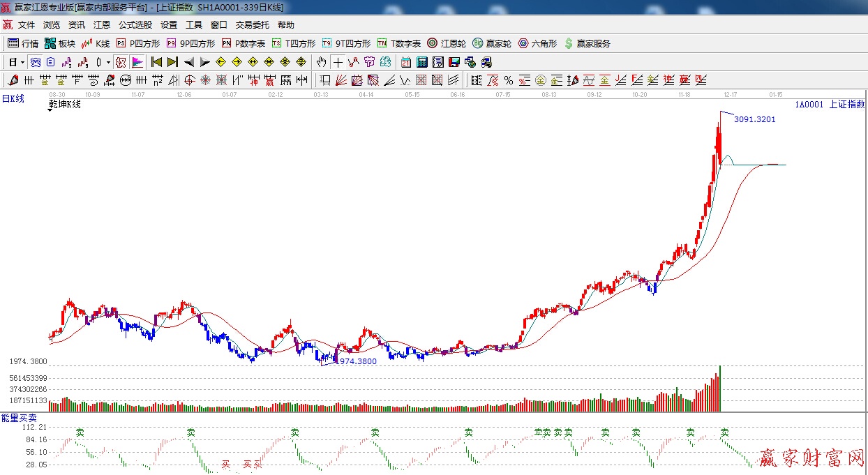Click the hand pan tool icon
The width and height of the screenshot is (868, 475).
pyautogui.click(x=321, y=62)
